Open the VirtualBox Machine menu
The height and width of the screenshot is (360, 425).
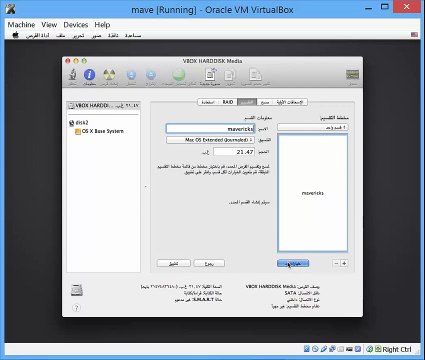tap(21, 25)
